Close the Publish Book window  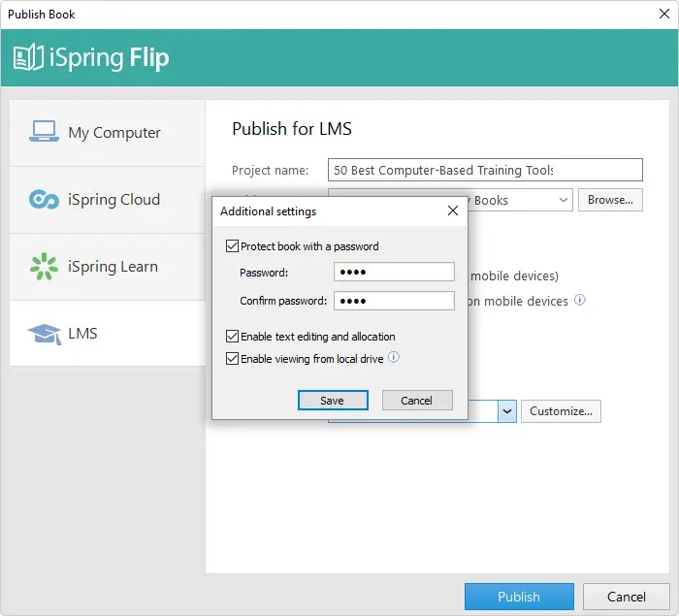coord(663,14)
